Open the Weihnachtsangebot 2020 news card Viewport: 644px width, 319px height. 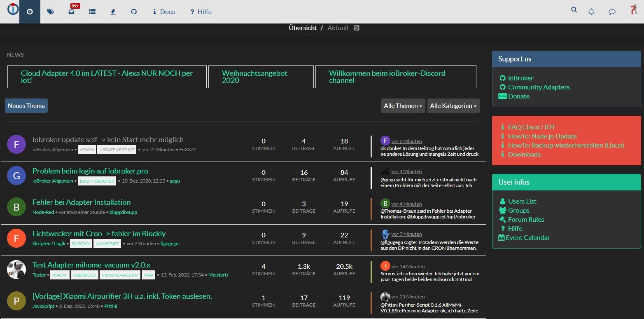coord(261,77)
